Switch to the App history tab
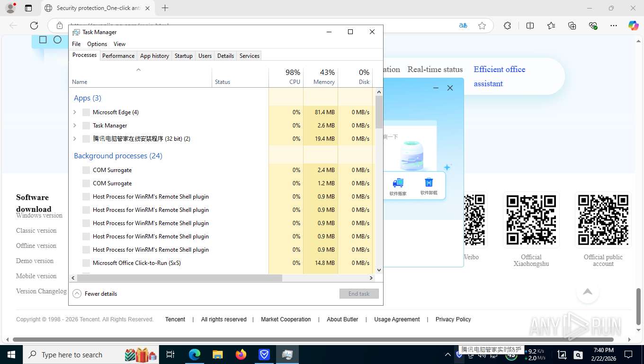 [x=154, y=55]
